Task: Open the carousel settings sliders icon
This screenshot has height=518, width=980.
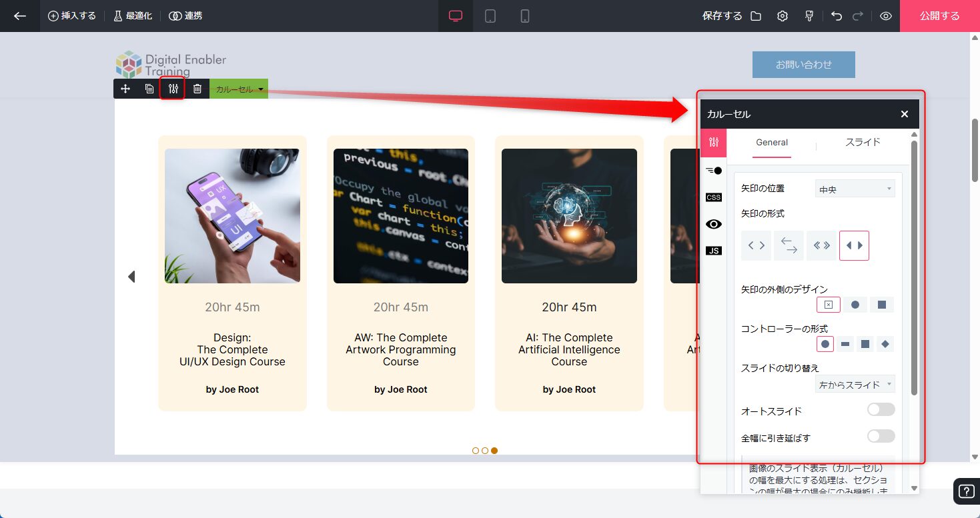Action: click(173, 89)
